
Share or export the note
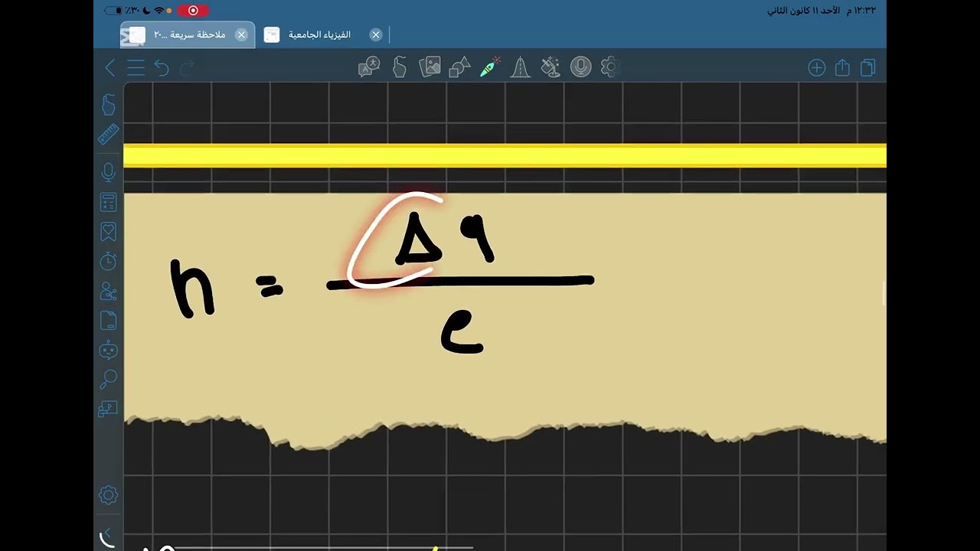pos(842,68)
